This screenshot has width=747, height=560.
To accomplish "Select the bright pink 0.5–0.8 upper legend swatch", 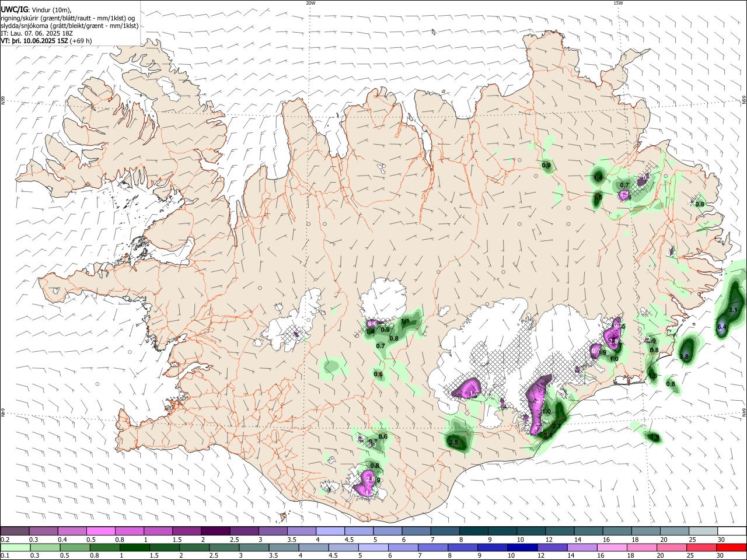I will coord(101,531).
